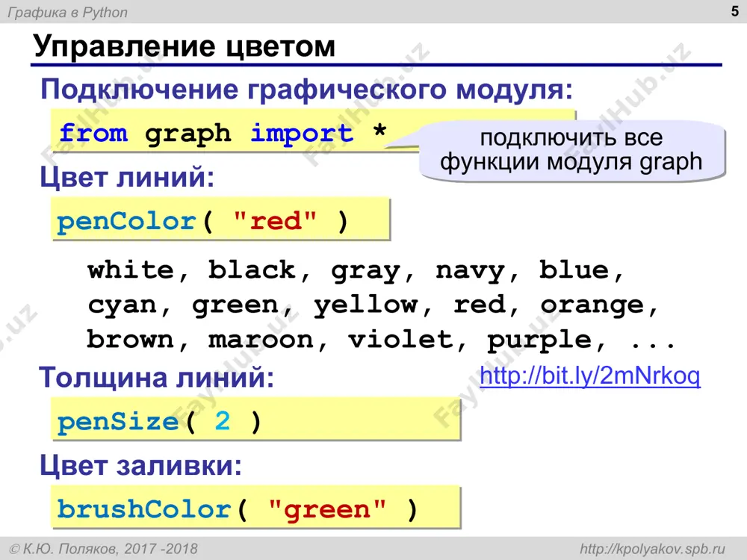Click the slide number 5

click(734, 11)
